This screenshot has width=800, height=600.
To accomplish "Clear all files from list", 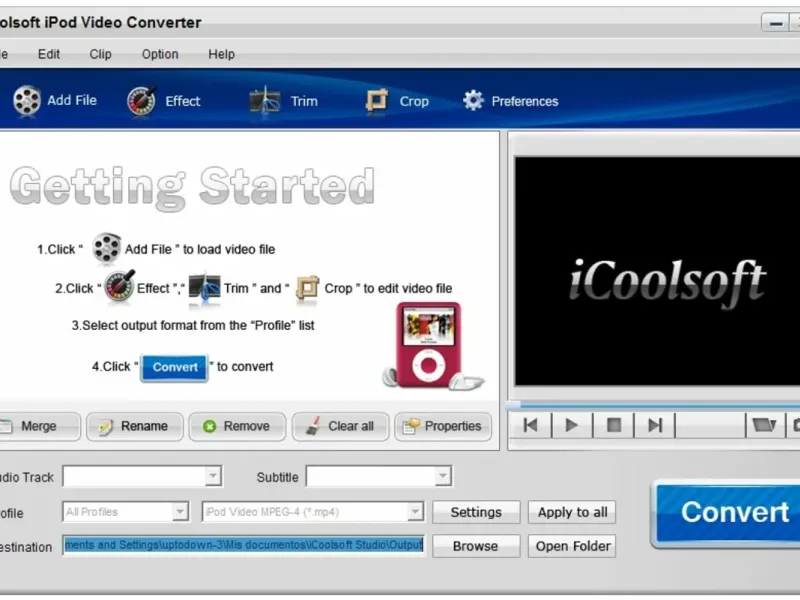I will (341, 427).
